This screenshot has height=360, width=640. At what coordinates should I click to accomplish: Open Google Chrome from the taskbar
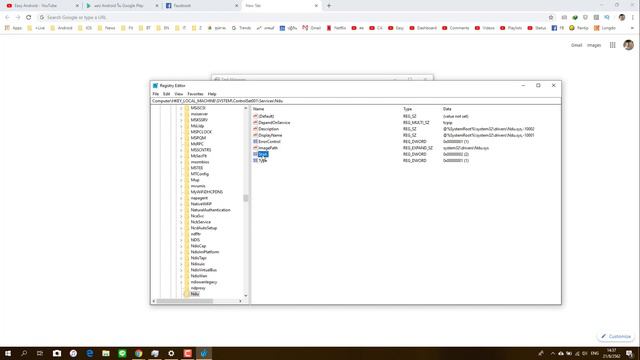click(x=139, y=353)
